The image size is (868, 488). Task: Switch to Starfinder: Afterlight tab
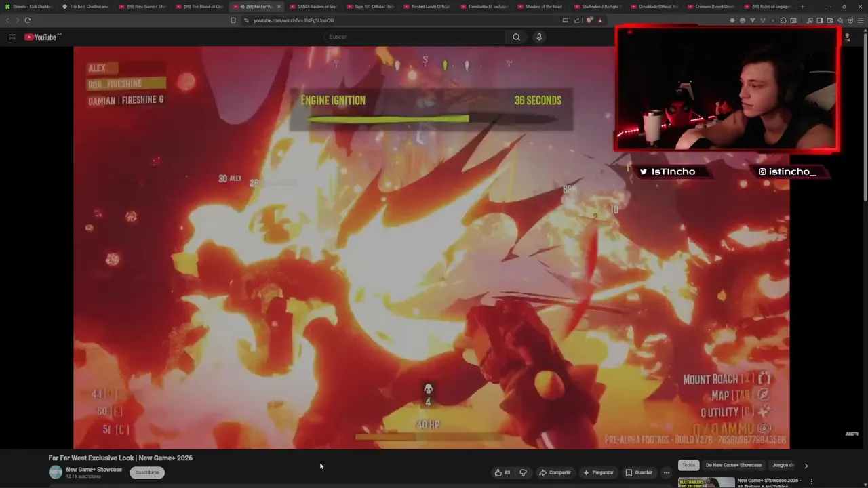click(598, 7)
